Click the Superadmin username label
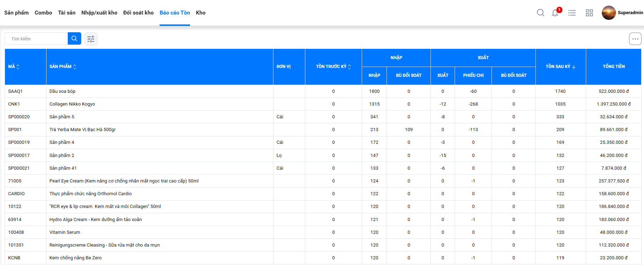The image size is (644, 265). point(630,13)
